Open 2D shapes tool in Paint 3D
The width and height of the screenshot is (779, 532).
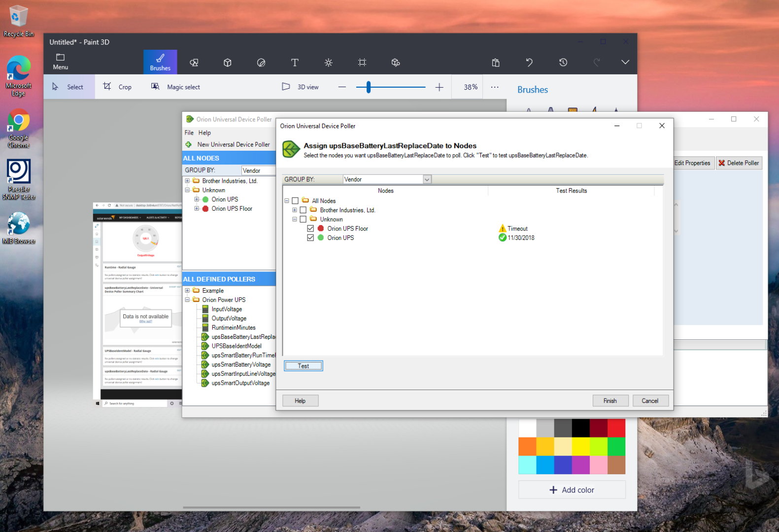point(194,63)
